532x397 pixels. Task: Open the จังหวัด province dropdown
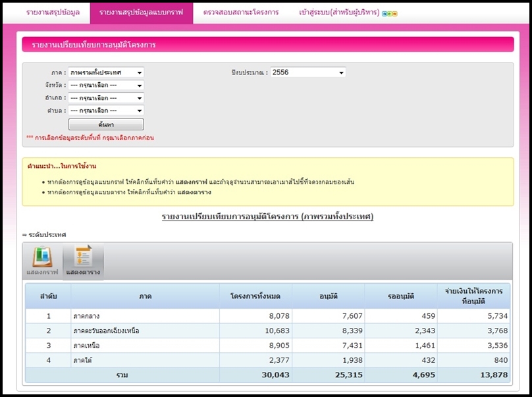pos(106,86)
